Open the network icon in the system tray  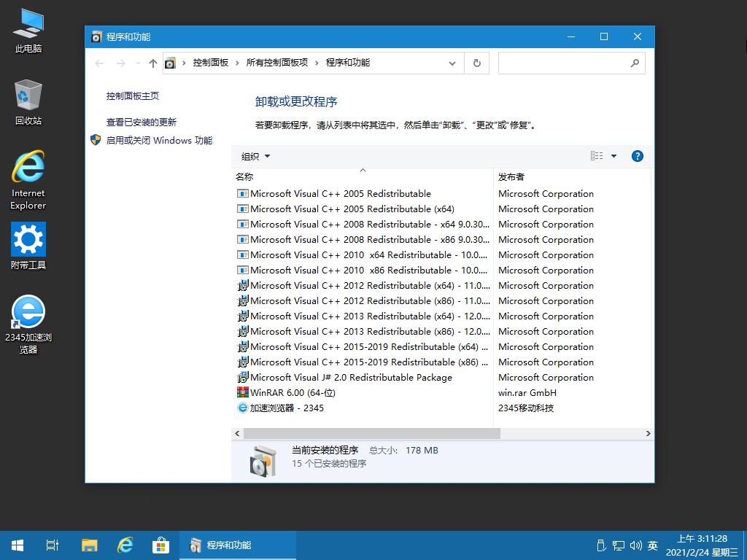click(619, 545)
